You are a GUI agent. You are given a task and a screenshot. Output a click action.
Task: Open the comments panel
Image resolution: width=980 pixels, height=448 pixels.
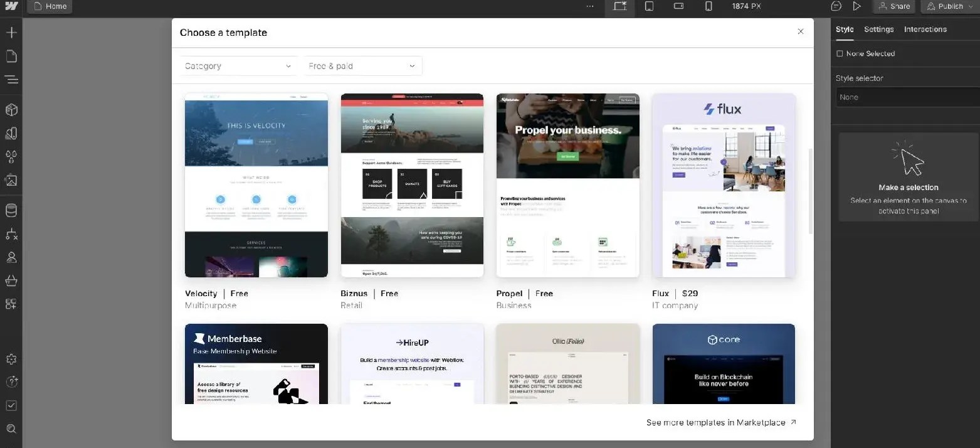pyautogui.click(x=836, y=6)
